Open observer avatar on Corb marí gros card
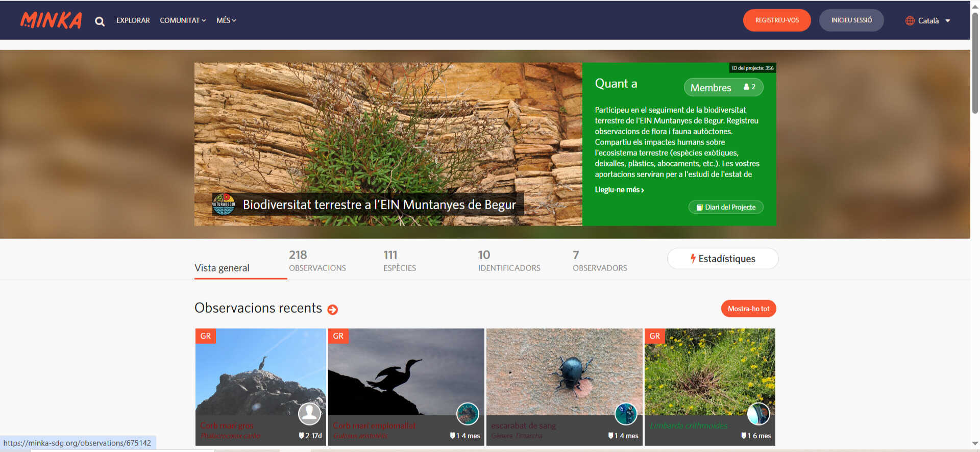The height and width of the screenshot is (452, 980). pos(309,413)
